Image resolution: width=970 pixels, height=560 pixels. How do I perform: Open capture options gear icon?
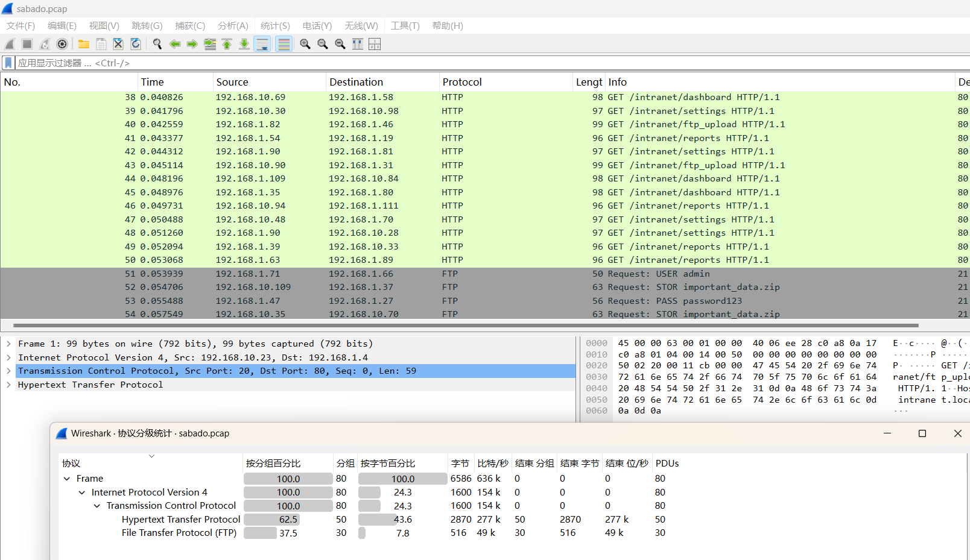click(62, 44)
